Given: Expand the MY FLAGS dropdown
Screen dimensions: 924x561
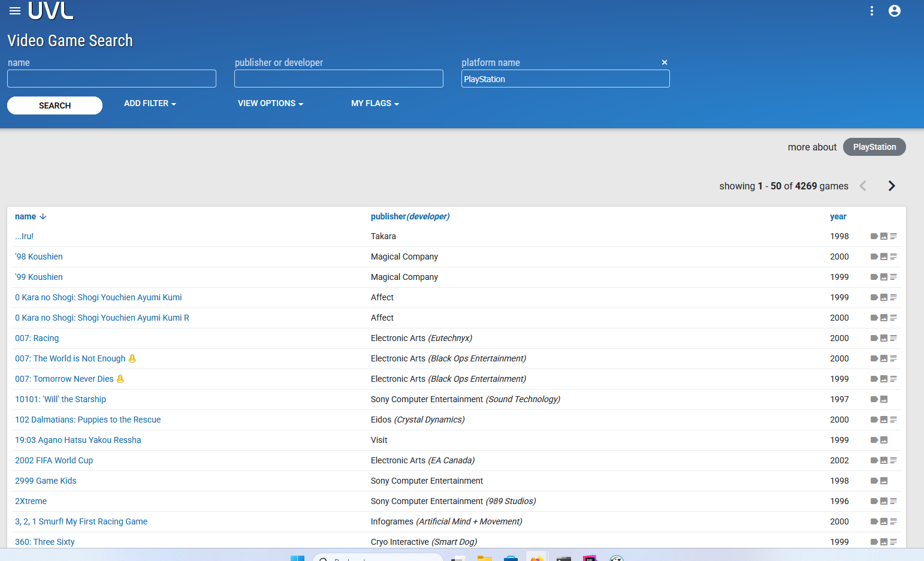Looking at the screenshot, I should click(x=375, y=104).
